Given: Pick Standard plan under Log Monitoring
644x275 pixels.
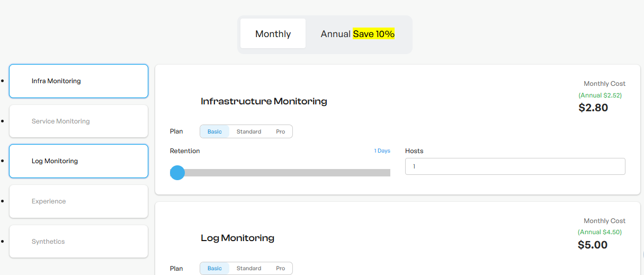Looking at the screenshot, I should point(249,268).
